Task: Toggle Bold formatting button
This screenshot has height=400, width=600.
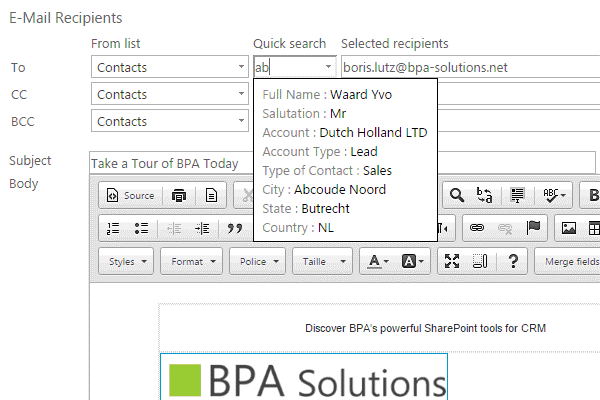Action: 592,195
